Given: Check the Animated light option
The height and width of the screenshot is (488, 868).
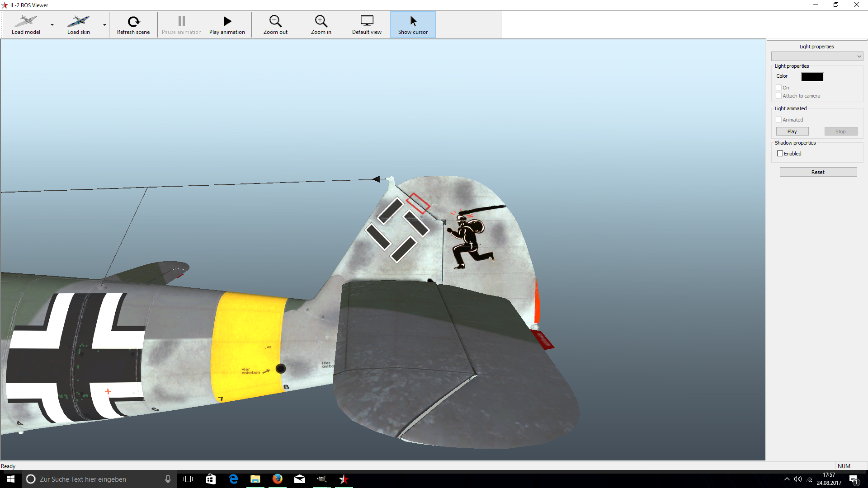Looking at the screenshot, I should (x=778, y=120).
